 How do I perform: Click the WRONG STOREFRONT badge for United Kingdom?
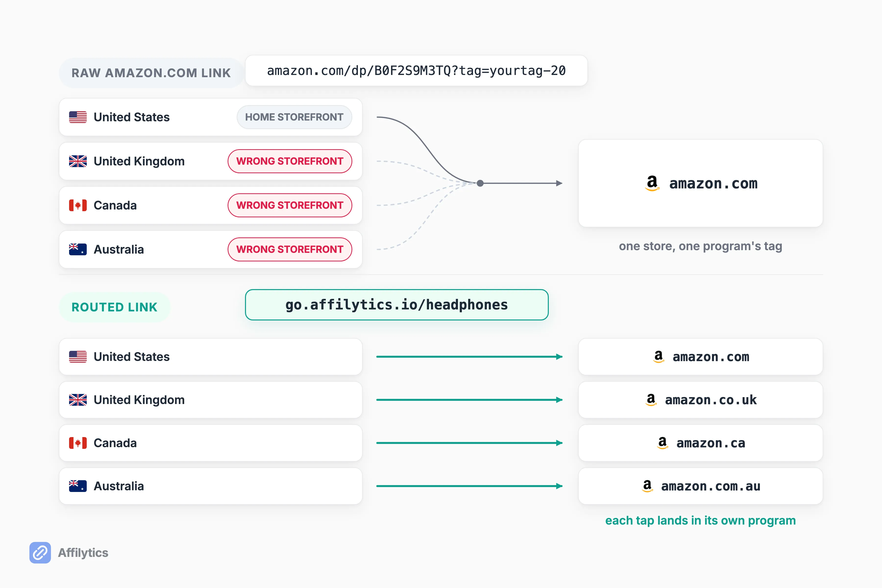click(290, 161)
